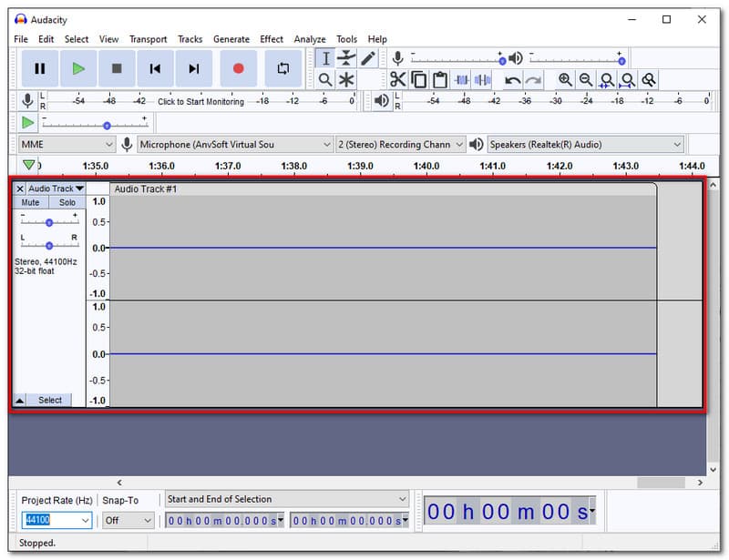Open the Select menu
The image size is (729, 560).
(x=77, y=39)
